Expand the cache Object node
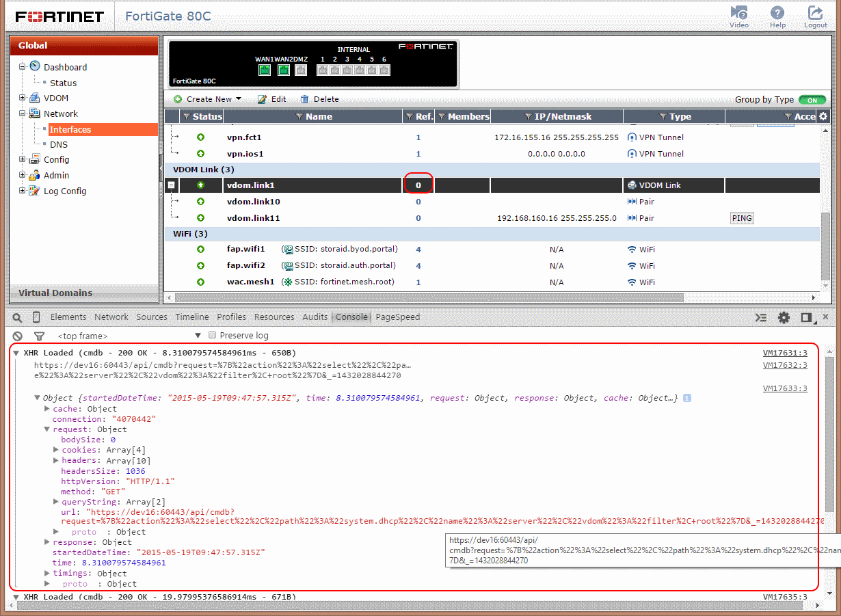The image size is (841, 616). (47, 409)
